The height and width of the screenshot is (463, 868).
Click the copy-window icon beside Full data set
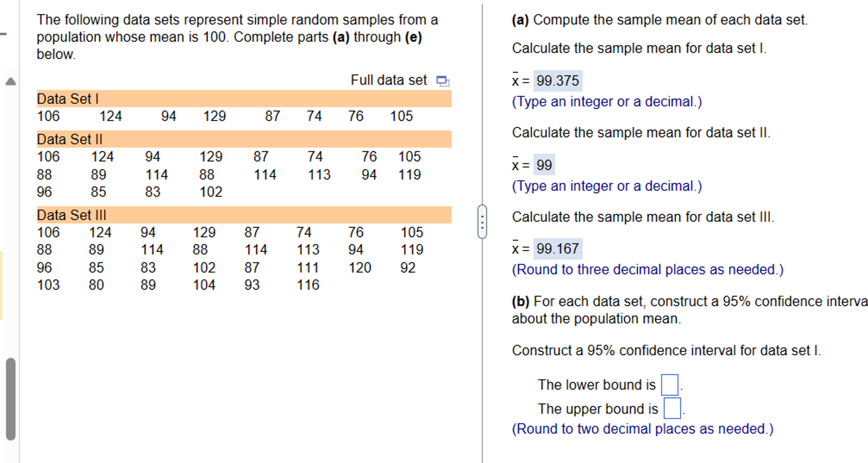pyautogui.click(x=443, y=80)
